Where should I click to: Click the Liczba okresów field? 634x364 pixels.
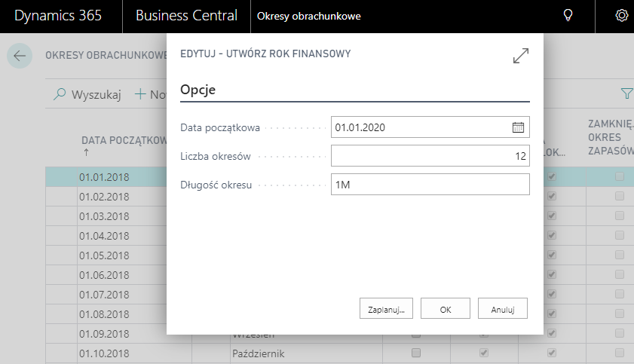430,156
